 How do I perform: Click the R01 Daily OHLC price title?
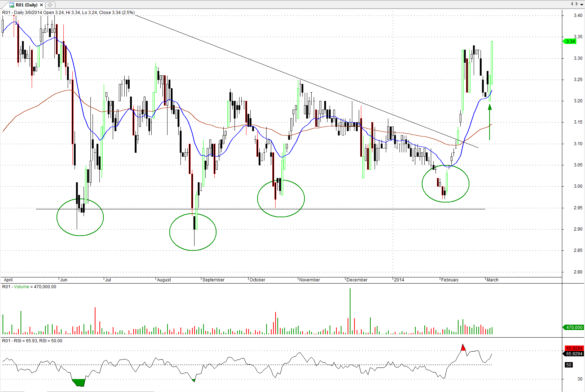tap(68, 13)
